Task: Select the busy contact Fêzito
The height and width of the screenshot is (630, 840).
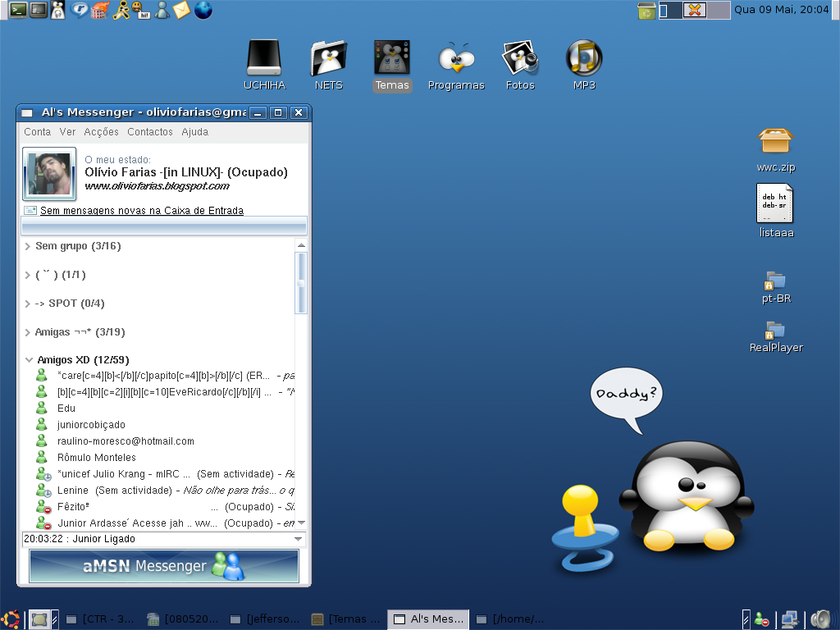Action: pyautogui.click(x=164, y=507)
